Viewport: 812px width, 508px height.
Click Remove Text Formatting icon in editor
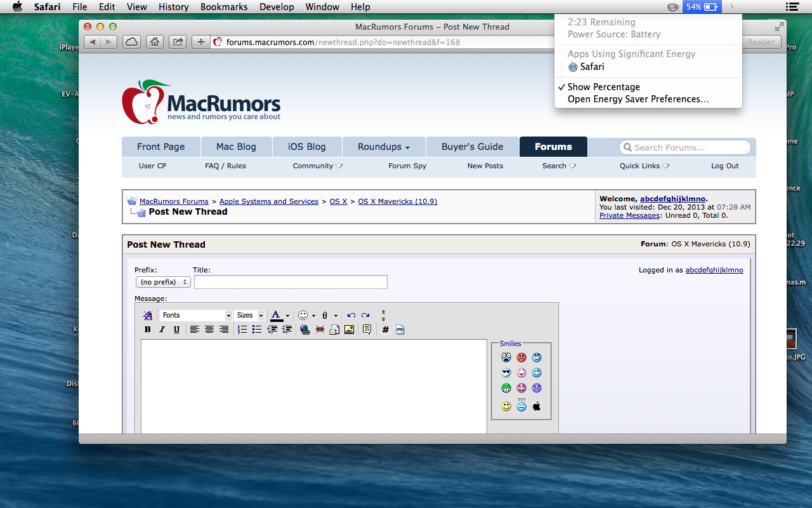[x=148, y=315]
